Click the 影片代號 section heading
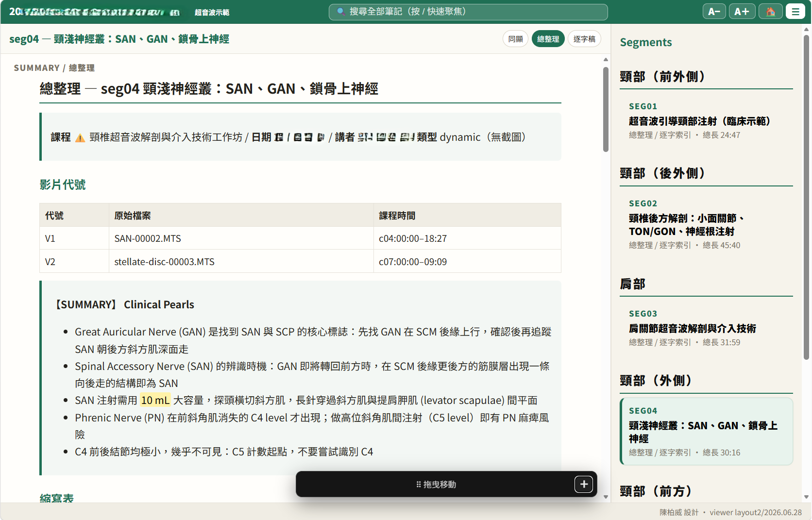 tap(63, 185)
